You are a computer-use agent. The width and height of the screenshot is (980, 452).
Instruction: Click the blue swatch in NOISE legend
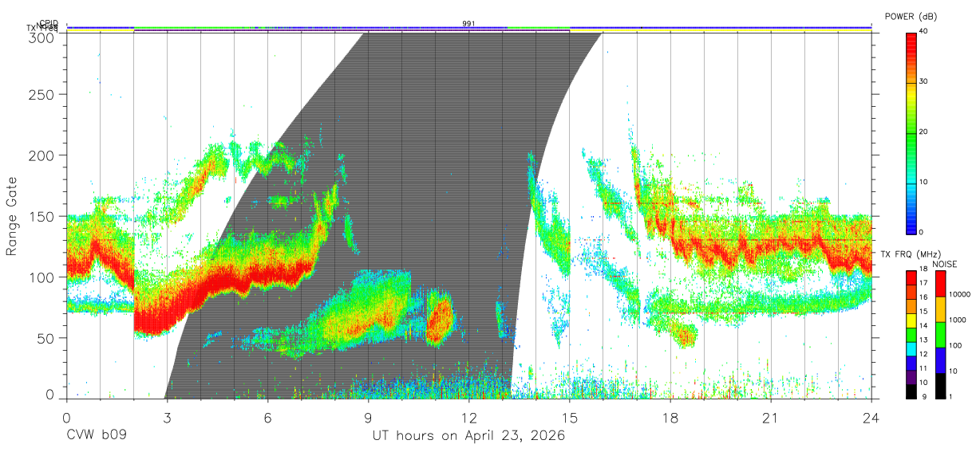939,360
